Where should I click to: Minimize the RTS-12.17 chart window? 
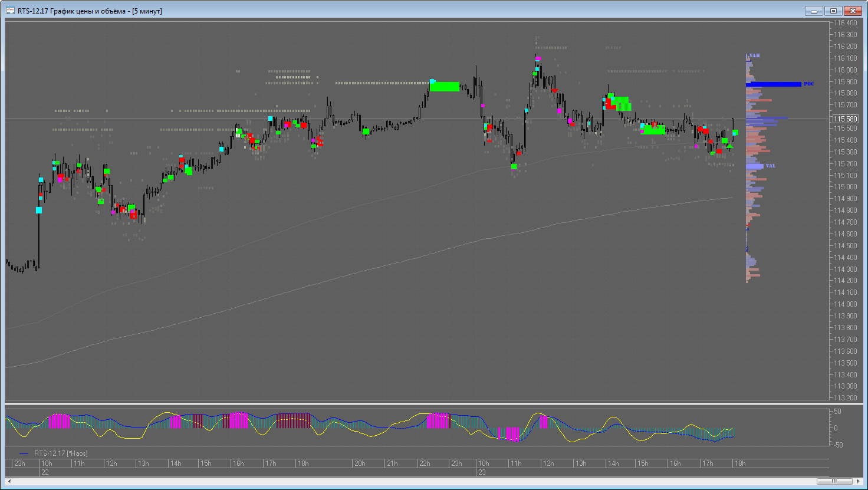(814, 11)
